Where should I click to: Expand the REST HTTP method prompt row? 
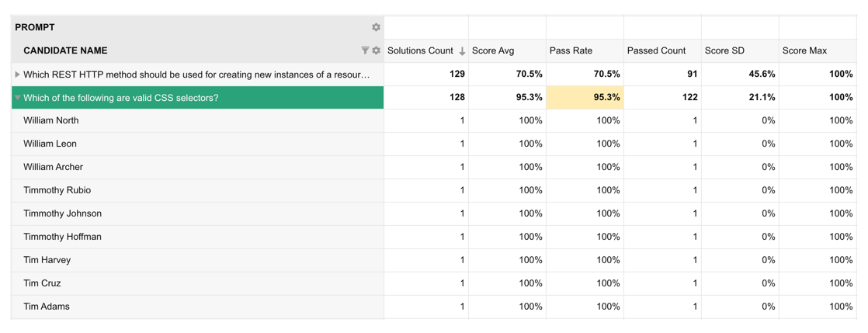coord(17,75)
